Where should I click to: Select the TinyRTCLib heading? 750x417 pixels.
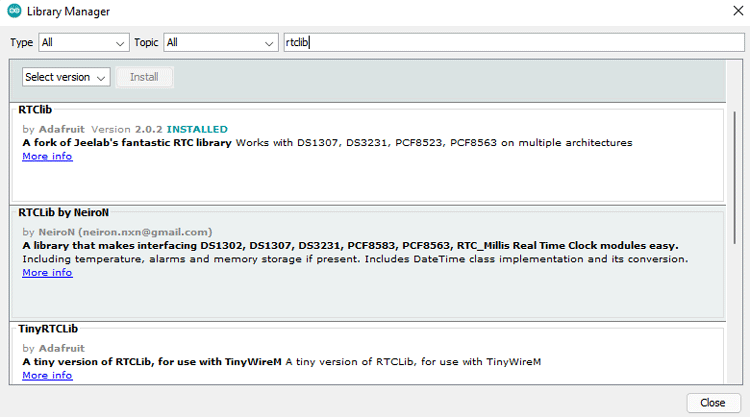pyautogui.click(x=48, y=328)
